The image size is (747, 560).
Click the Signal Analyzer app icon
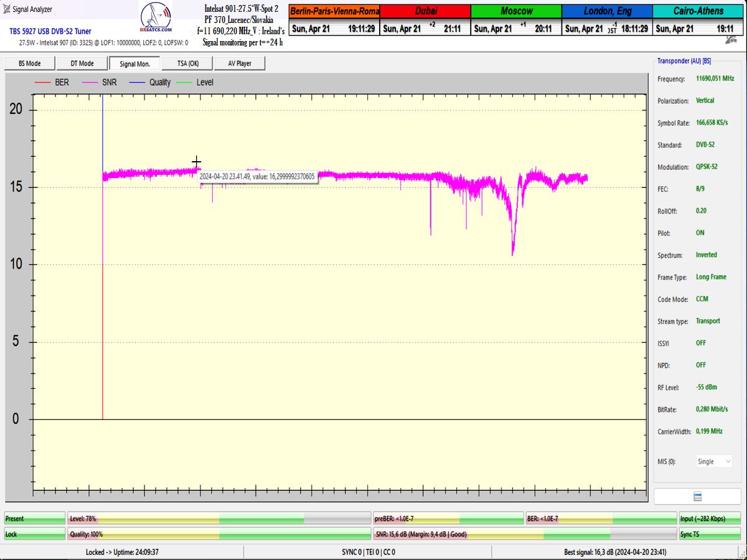[x=7, y=9]
